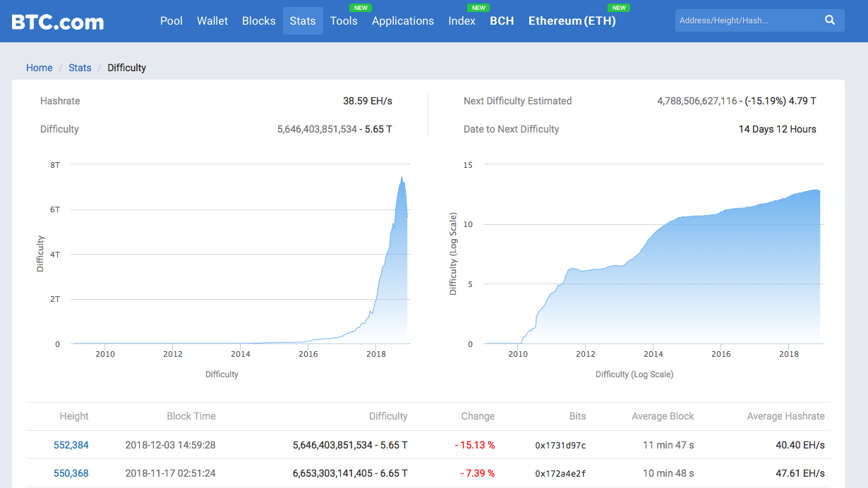Image resolution: width=868 pixels, height=488 pixels.
Task: Open the Ethereum (ETH) section
Action: pyautogui.click(x=572, y=21)
